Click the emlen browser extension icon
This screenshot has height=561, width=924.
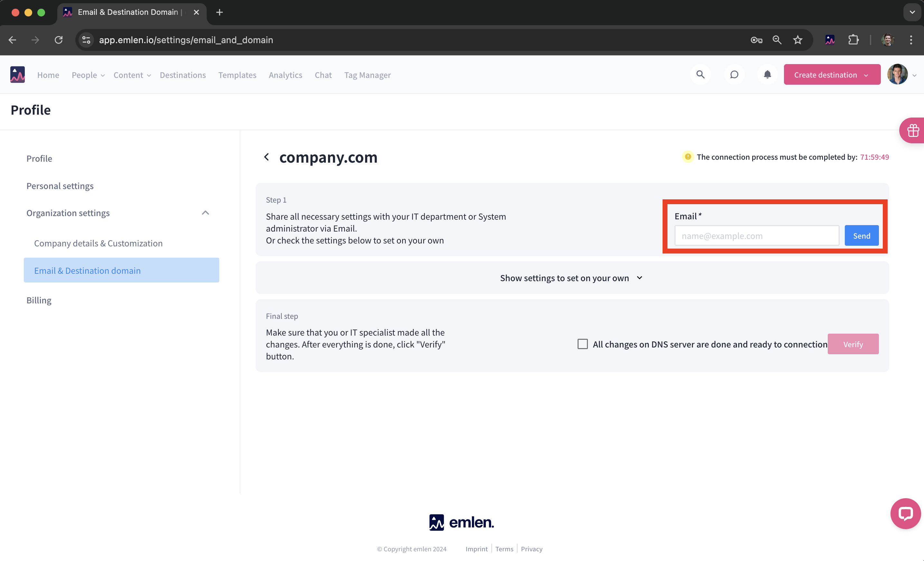(x=830, y=40)
